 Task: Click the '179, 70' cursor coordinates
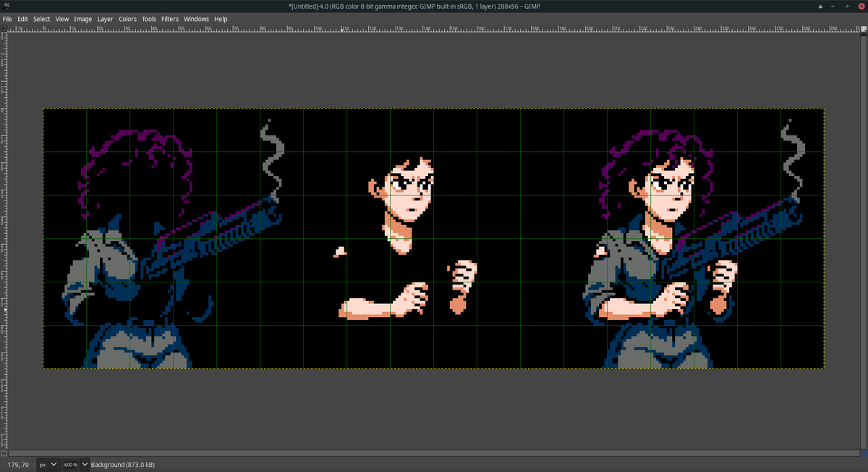coord(18,464)
